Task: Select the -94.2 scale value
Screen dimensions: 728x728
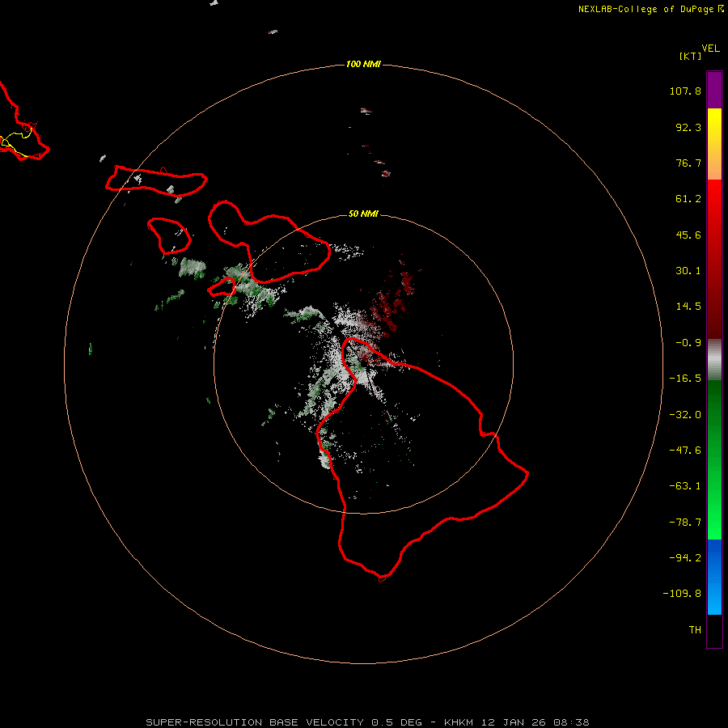Action: point(685,558)
